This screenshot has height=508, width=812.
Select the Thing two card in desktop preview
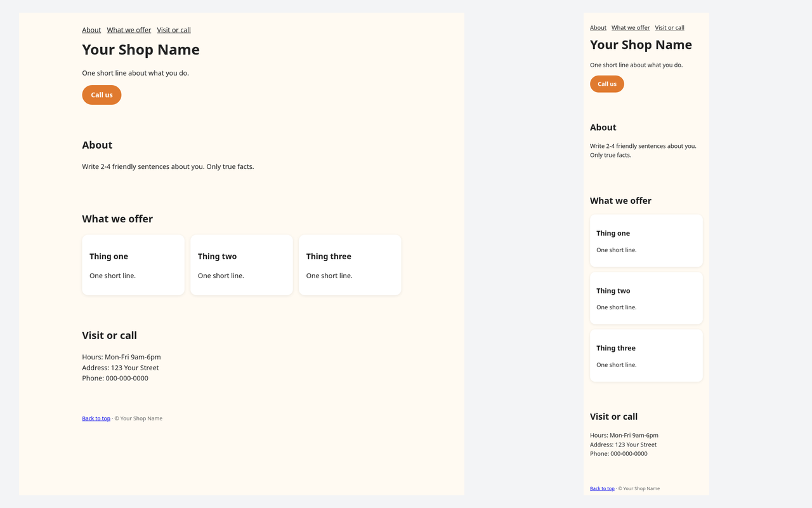click(x=242, y=265)
